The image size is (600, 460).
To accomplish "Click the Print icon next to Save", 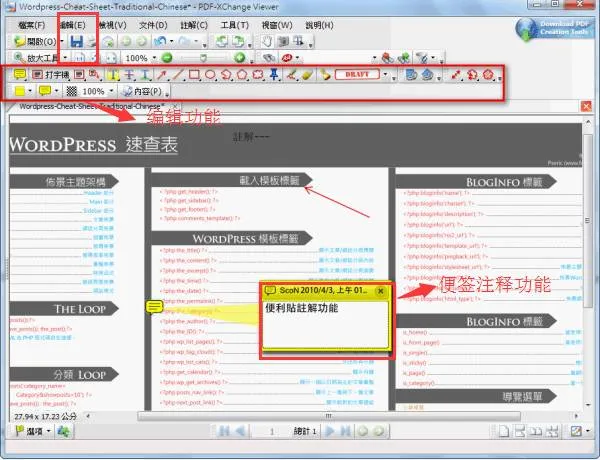I will (x=91, y=41).
